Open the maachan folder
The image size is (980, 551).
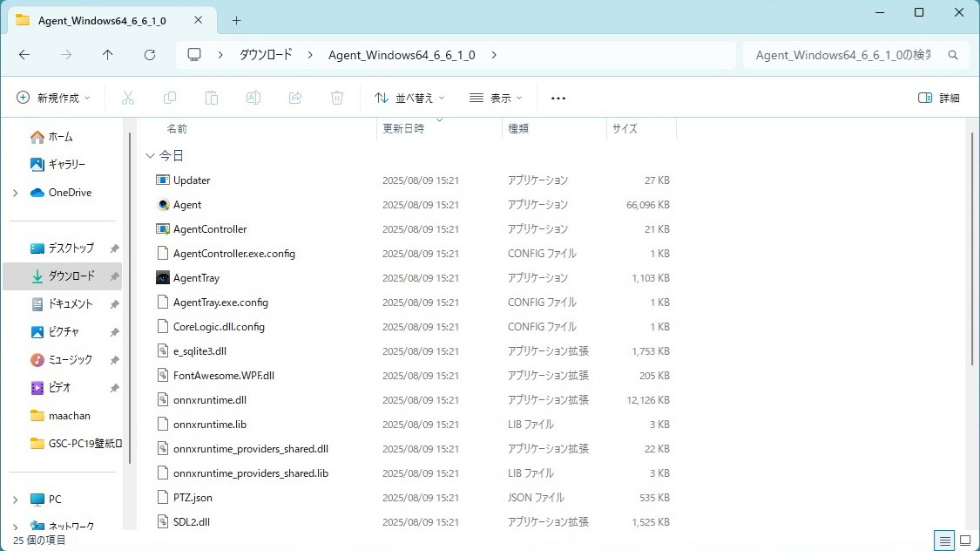63,416
